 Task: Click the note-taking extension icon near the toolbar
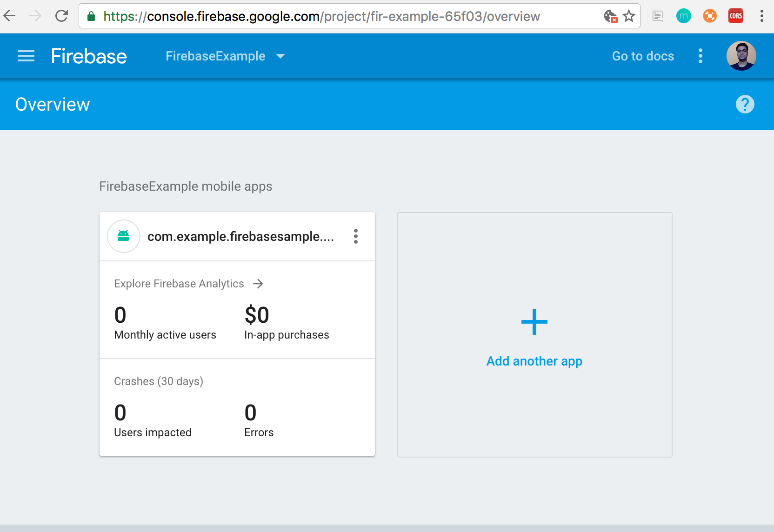tap(657, 16)
